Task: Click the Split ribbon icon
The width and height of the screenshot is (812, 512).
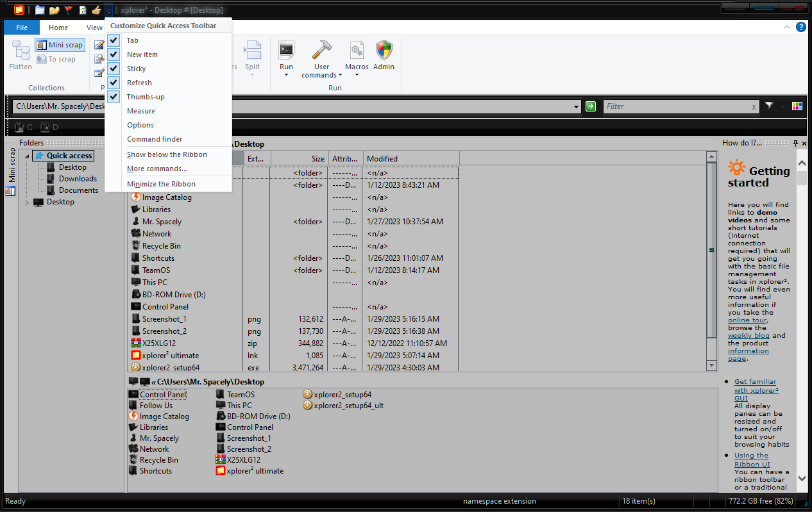Action: click(253, 50)
